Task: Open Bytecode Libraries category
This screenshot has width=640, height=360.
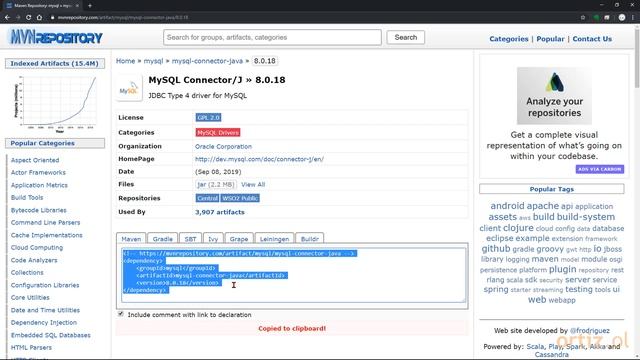Action: pos(39,210)
